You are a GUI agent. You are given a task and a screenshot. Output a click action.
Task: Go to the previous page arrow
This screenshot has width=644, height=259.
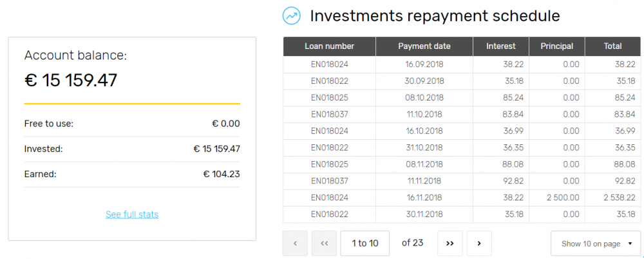point(296,243)
